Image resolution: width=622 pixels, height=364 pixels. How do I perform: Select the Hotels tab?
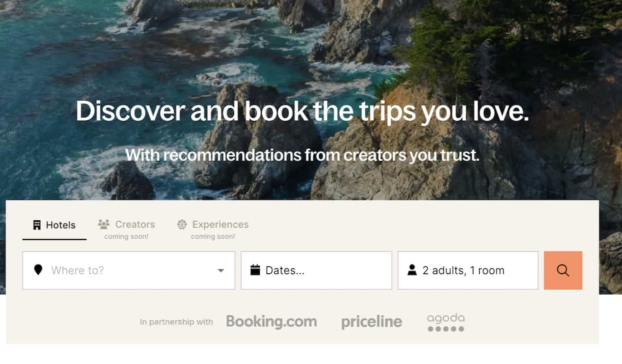coord(54,225)
